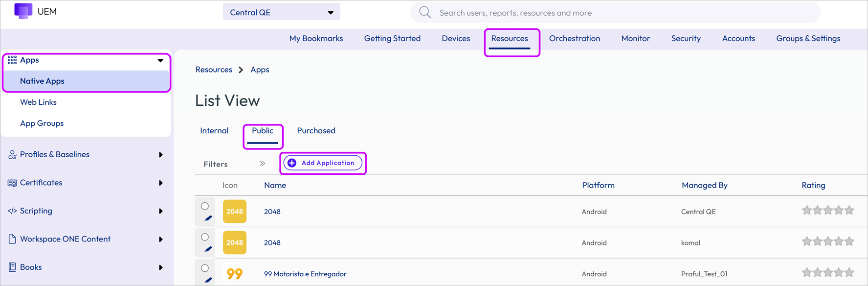
Task: Click the plus icon on Add Application
Action: coord(292,163)
